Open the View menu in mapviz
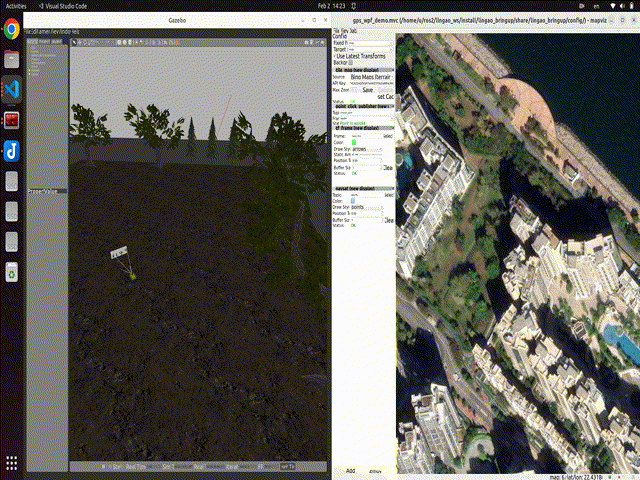This screenshot has height=480, width=640. click(344, 31)
